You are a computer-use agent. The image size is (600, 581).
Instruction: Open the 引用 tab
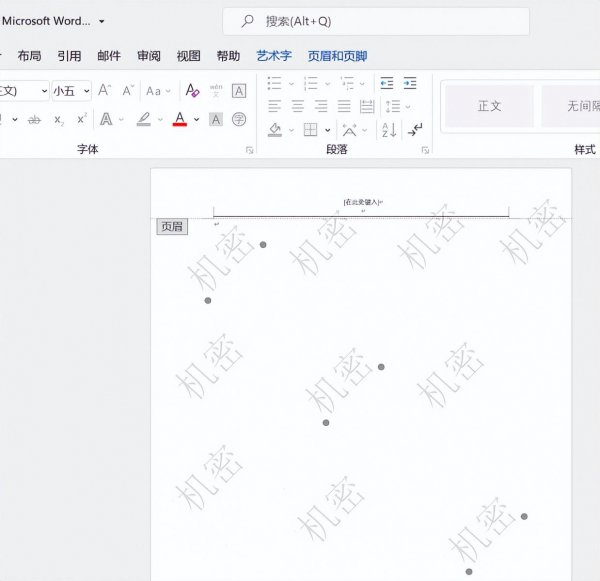click(x=69, y=56)
